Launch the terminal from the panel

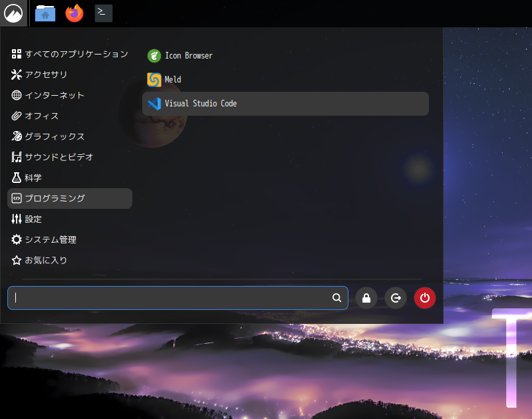point(103,13)
